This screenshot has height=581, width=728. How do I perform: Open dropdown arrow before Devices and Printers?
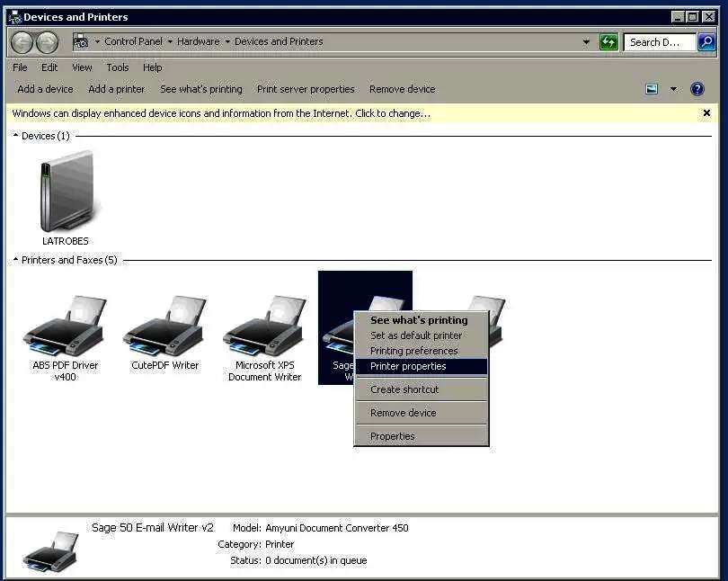[227, 41]
